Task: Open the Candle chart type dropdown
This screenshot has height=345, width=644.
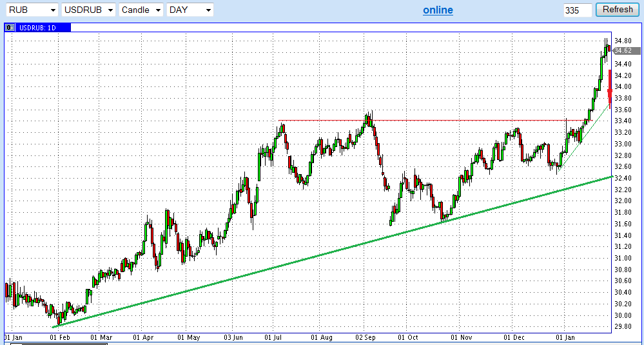Action: (141, 10)
